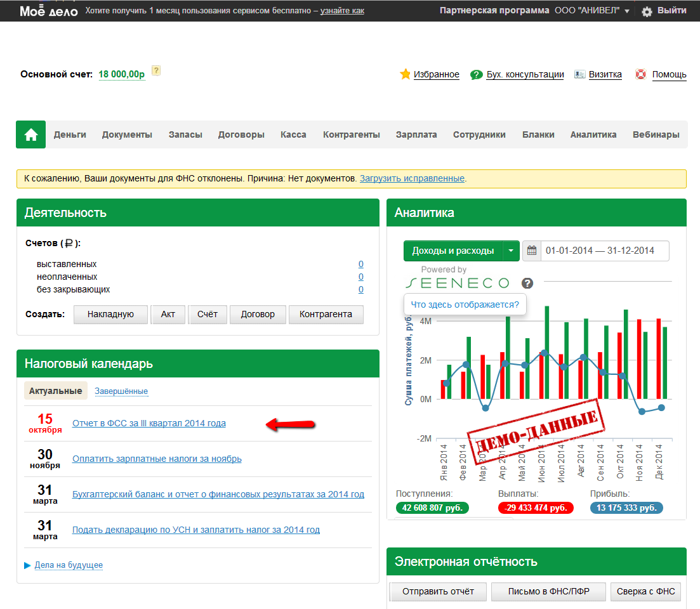Viewport: 700px width, 609px height.
Task: Click the green speech bubble consultations icon
Action: (476, 75)
